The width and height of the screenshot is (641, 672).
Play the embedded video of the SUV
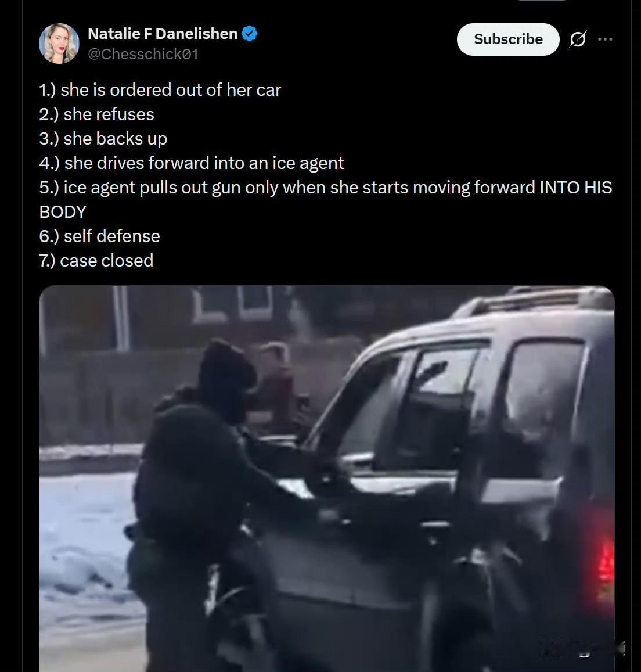pos(327,478)
